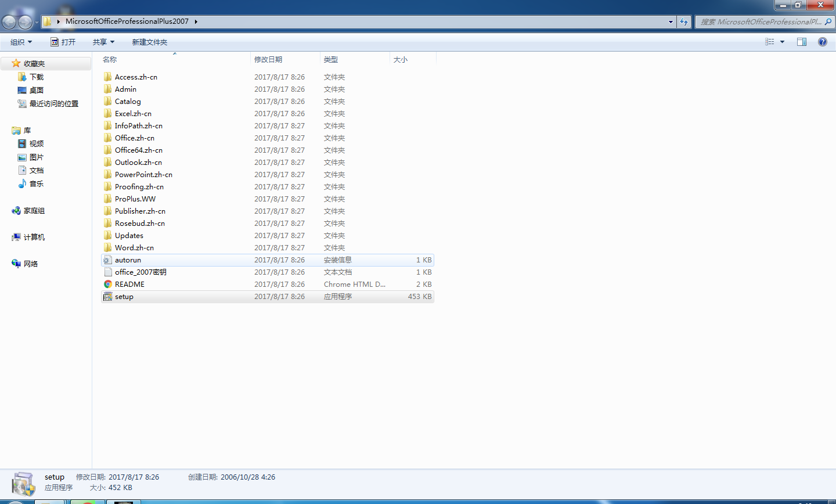Click the Office64.zh-cn folder icon

108,150
